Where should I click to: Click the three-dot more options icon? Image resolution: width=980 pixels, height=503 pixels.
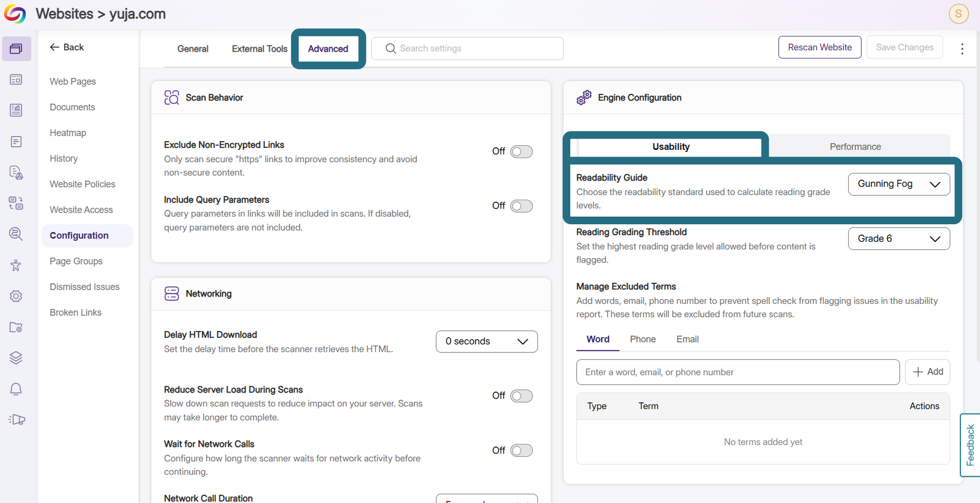point(962,49)
